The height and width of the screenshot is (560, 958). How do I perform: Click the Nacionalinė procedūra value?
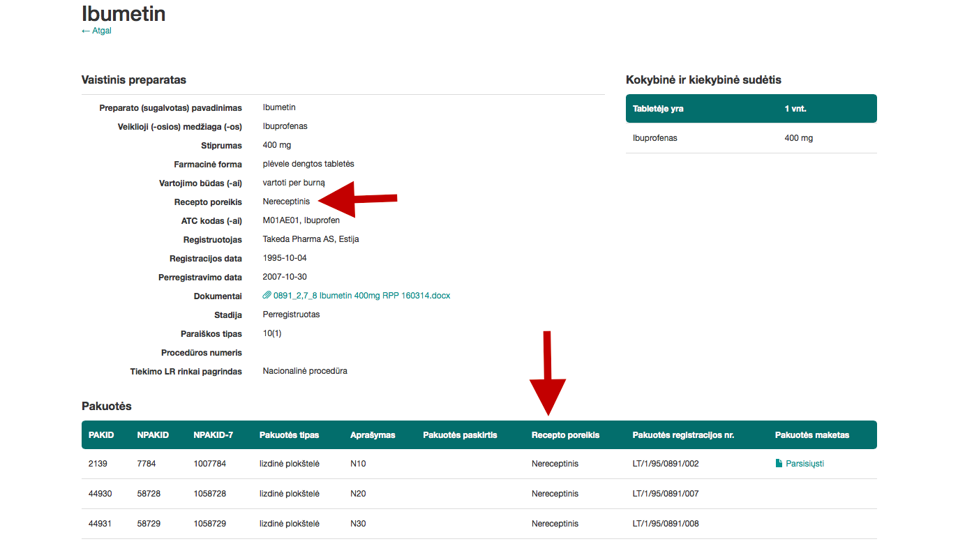[x=305, y=371]
